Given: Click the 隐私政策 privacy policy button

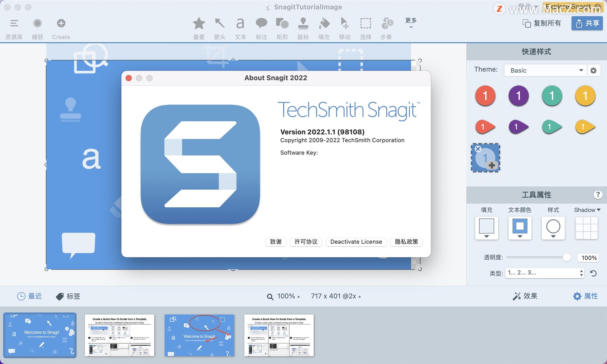Looking at the screenshot, I should (407, 242).
